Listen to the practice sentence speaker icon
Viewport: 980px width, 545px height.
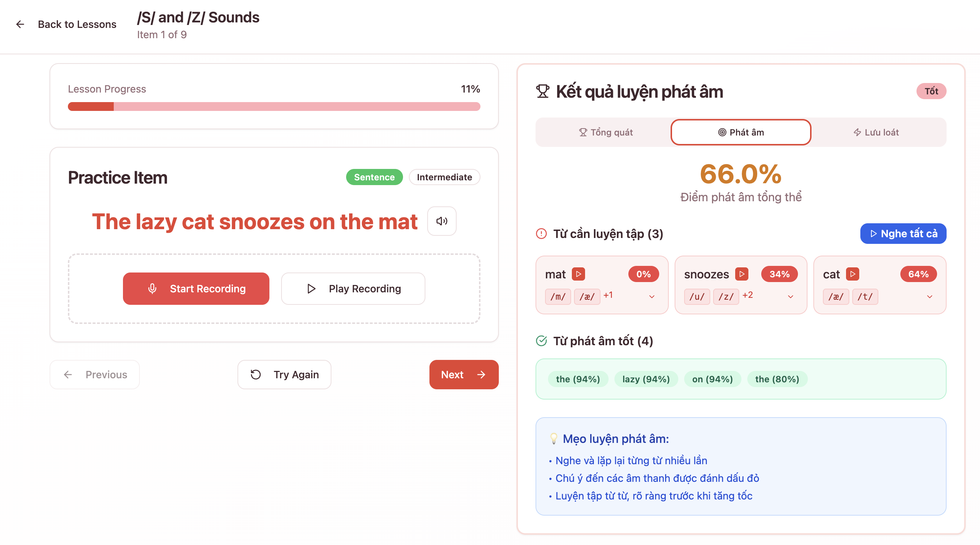(442, 221)
